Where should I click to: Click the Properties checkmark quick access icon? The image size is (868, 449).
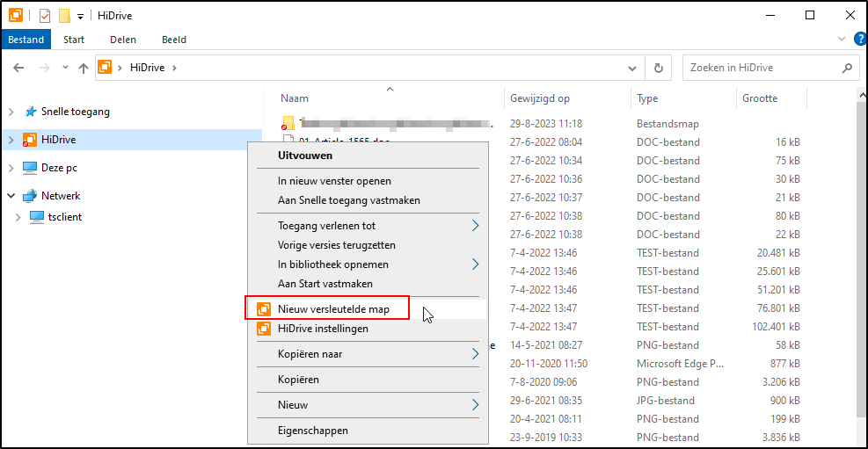coord(45,16)
